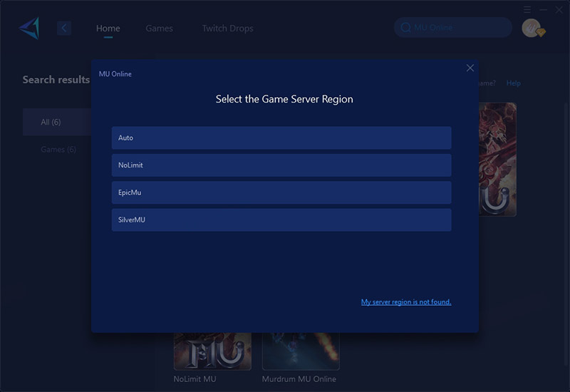The width and height of the screenshot is (570, 392).
Task: Switch to the Home tab
Action: 108,29
